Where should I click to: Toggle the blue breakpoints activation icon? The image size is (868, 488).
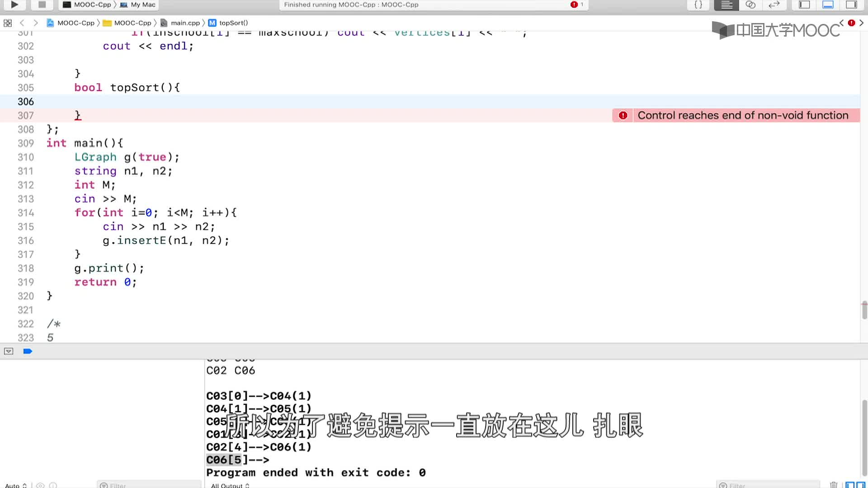28,351
